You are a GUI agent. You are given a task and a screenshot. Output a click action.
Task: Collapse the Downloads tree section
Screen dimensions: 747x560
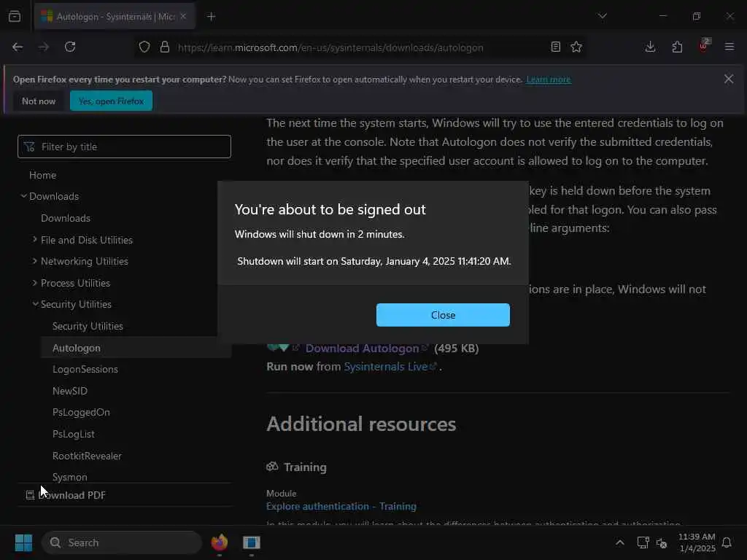(x=23, y=195)
